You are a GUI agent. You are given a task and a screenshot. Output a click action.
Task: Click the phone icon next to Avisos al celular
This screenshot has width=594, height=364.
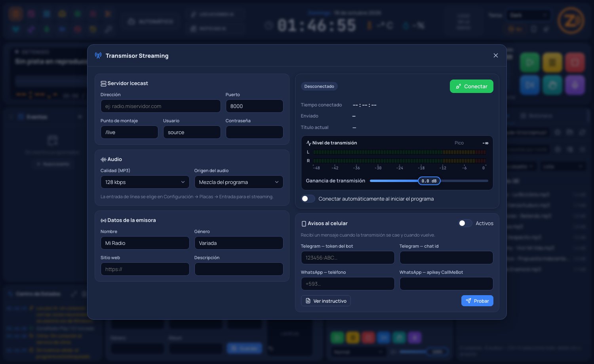coord(304,224)
